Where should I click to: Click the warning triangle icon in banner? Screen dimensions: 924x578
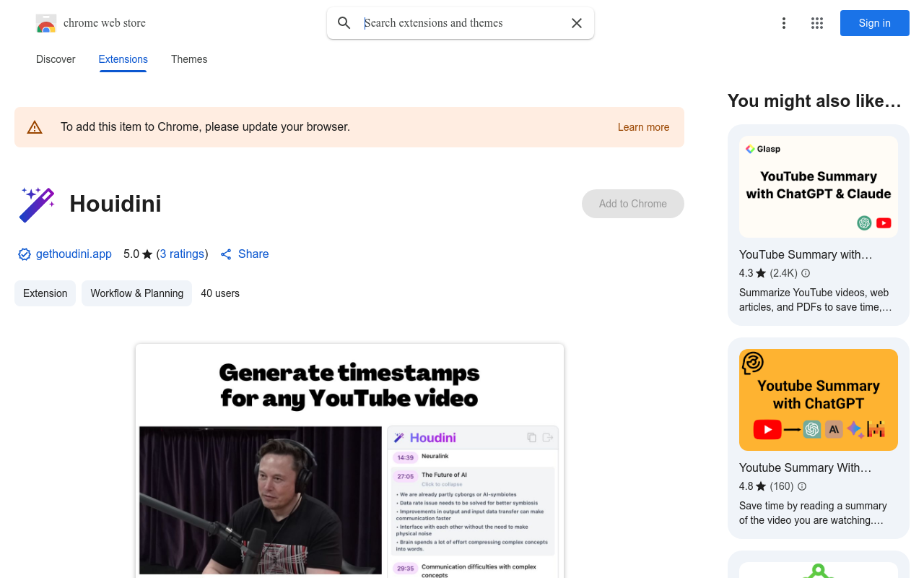click(x=35, y=127)
